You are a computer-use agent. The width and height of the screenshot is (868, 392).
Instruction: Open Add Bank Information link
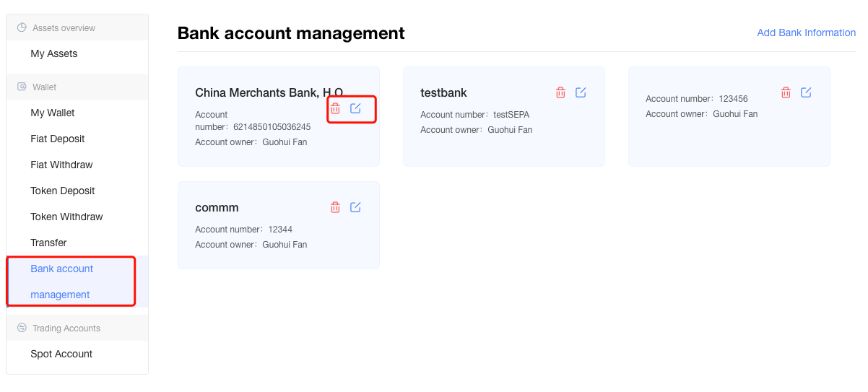806,32
